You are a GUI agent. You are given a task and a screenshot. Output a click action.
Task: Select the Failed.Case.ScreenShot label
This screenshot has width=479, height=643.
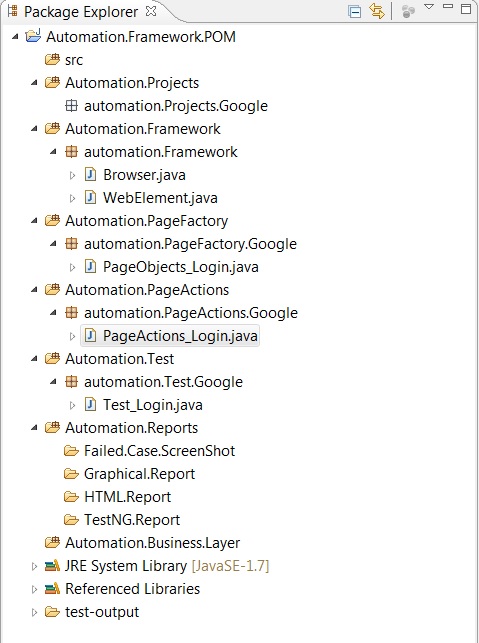pyautogui.click(x=160, y=451)
